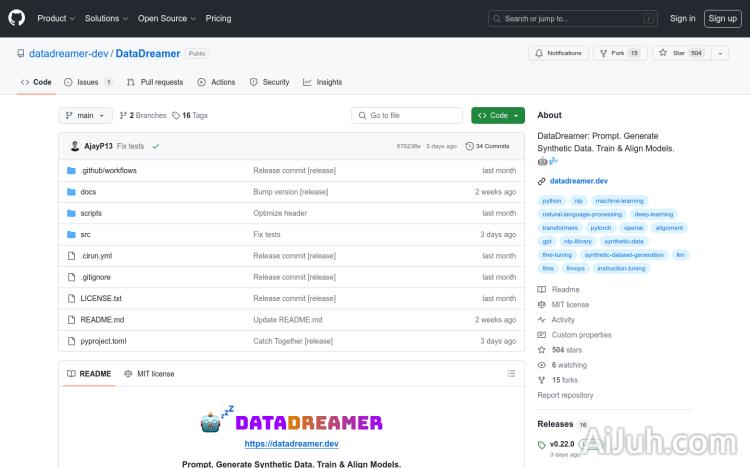Go to Pricing page
This screenshot has height=468, width=750.
point(218,18)
